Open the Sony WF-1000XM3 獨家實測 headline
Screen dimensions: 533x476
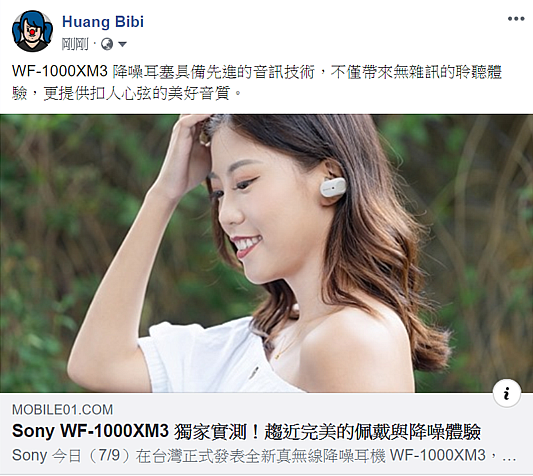pos(246,431)
